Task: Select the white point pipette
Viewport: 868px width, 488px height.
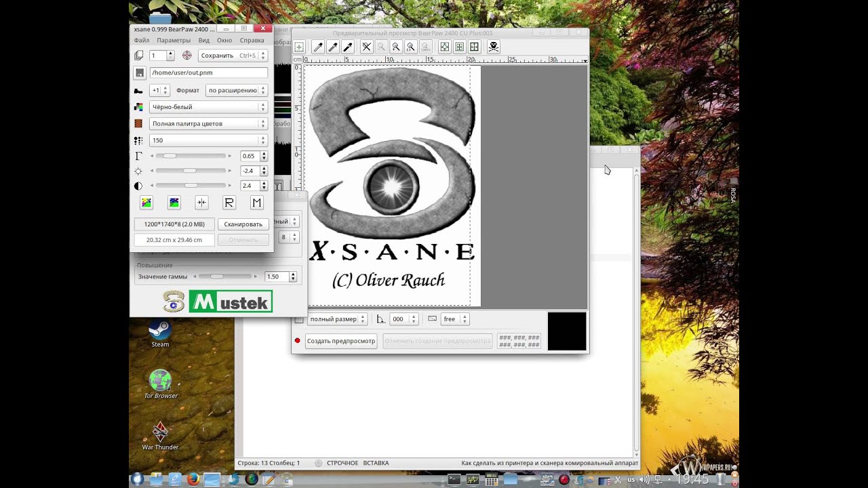Action: click(x=317, y=47)
